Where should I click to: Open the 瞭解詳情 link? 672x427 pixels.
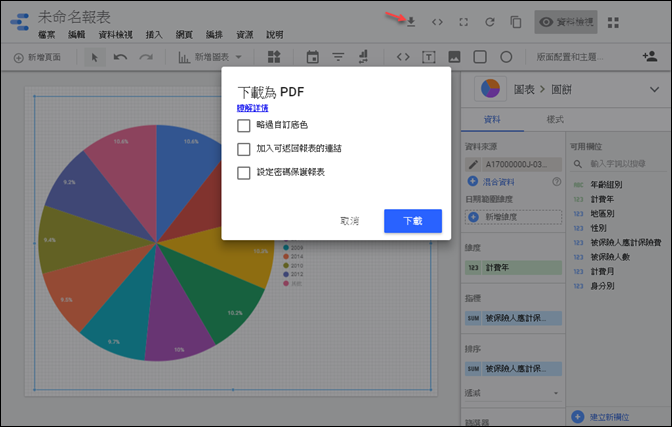[252, 108]
